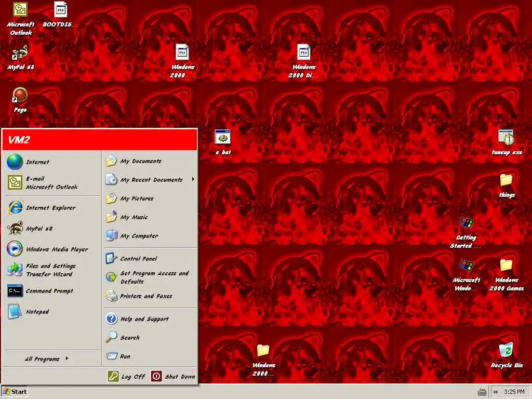This screenshot has width=532, height=399.
Task: Select the Microsoft Windo... desktop icon
Action: coord(466,275)
